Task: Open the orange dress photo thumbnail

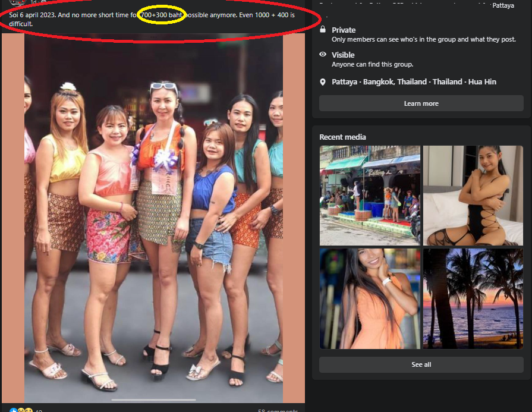Action: coord(370,298)
